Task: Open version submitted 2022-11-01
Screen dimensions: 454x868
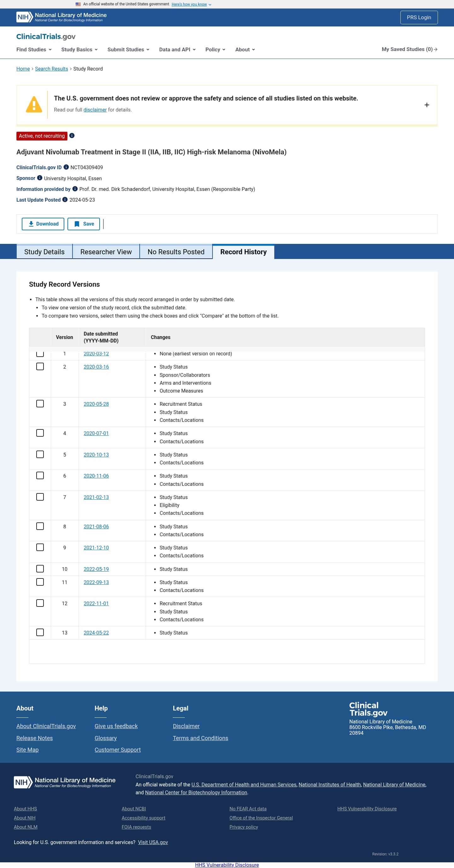Action: tap(96, 603)
